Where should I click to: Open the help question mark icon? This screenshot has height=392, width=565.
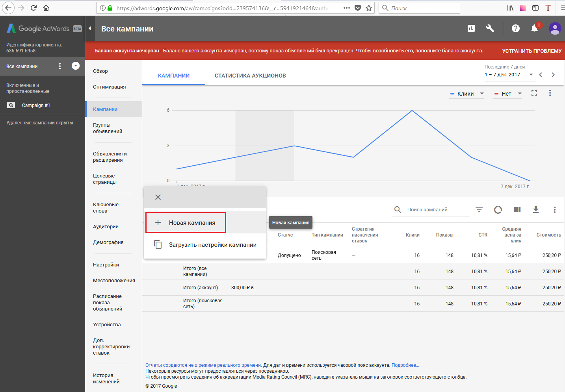516,28
